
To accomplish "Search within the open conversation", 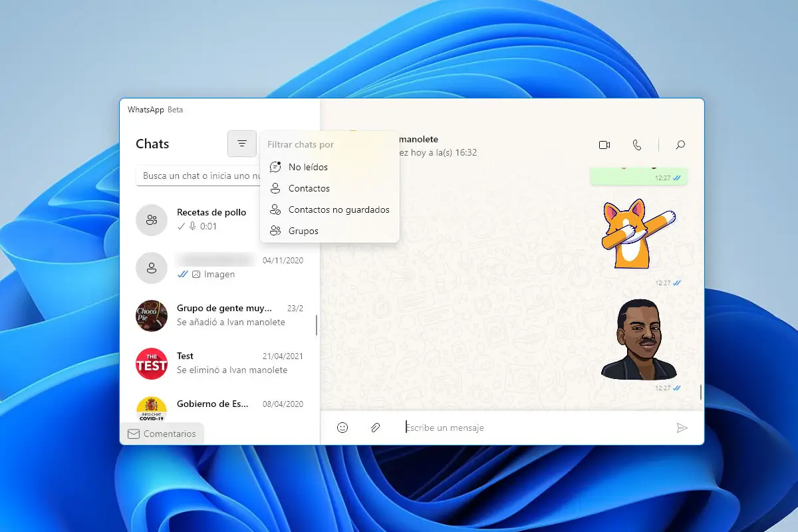I will pos(680,145).
